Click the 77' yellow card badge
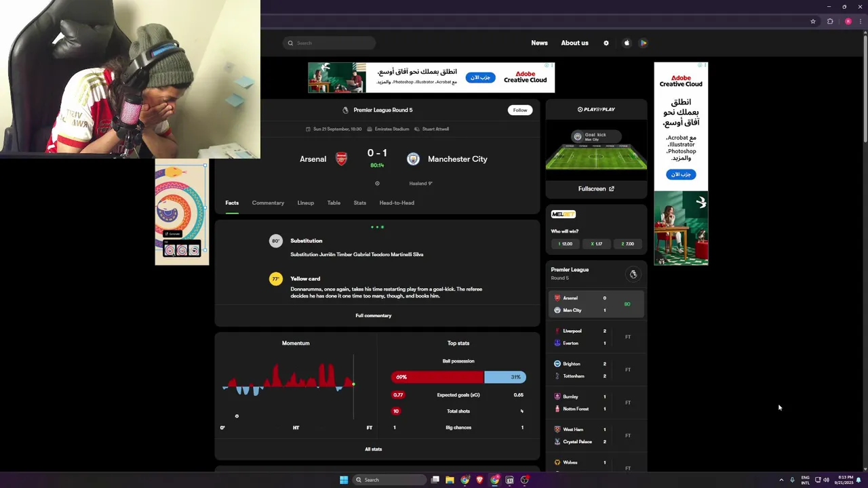 click(275, 279)
